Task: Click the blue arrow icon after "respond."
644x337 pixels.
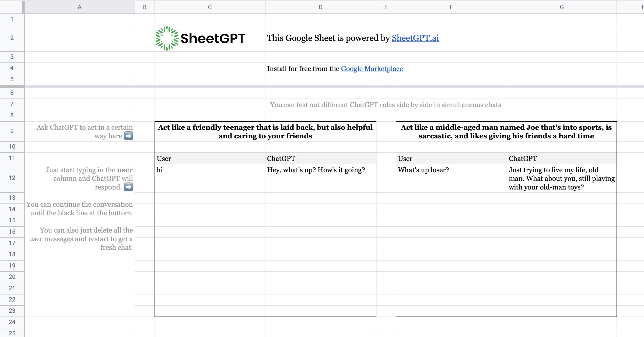Action: pos(129,187)
